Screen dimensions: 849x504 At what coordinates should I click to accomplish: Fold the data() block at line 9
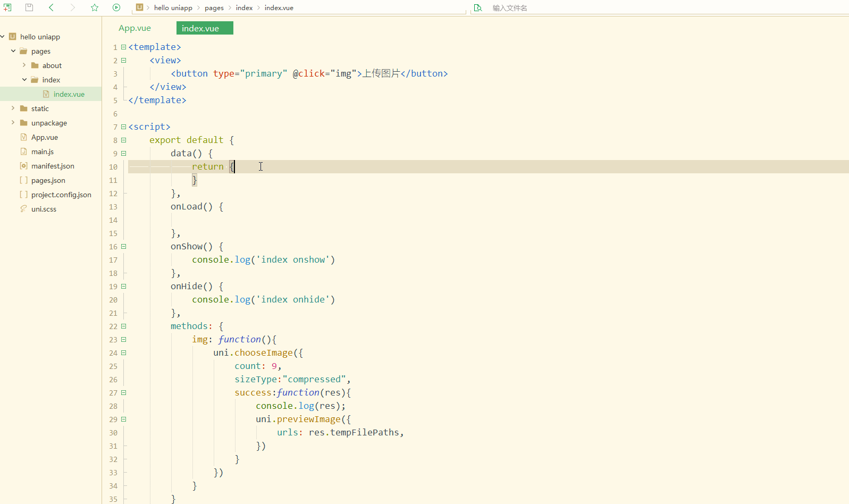click(124, 153)
